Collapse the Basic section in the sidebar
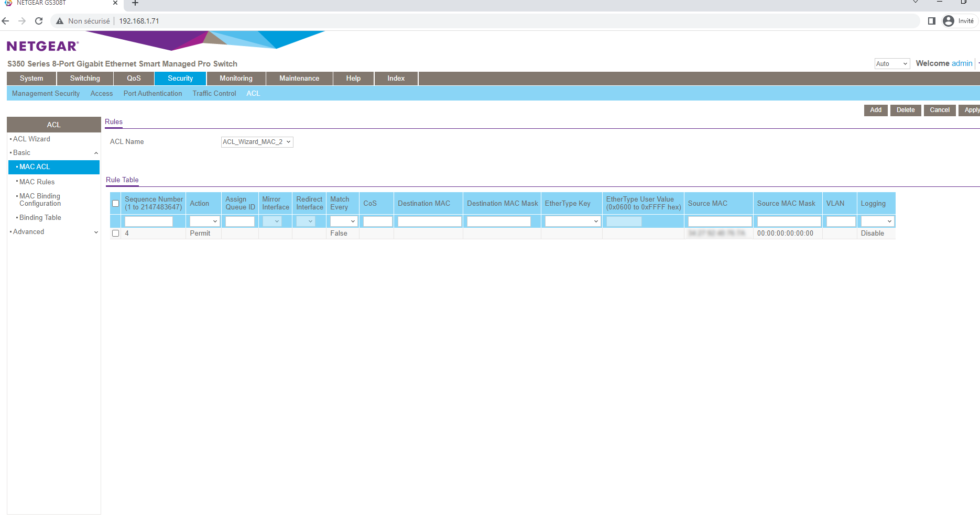Screen dimensions: 980x522 tap(96, 153)
